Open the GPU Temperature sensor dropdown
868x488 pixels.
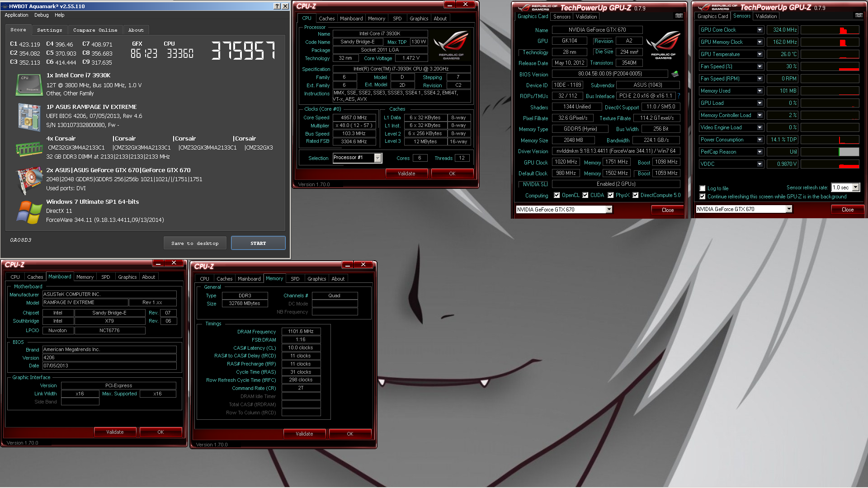click(x=760, y=54)
